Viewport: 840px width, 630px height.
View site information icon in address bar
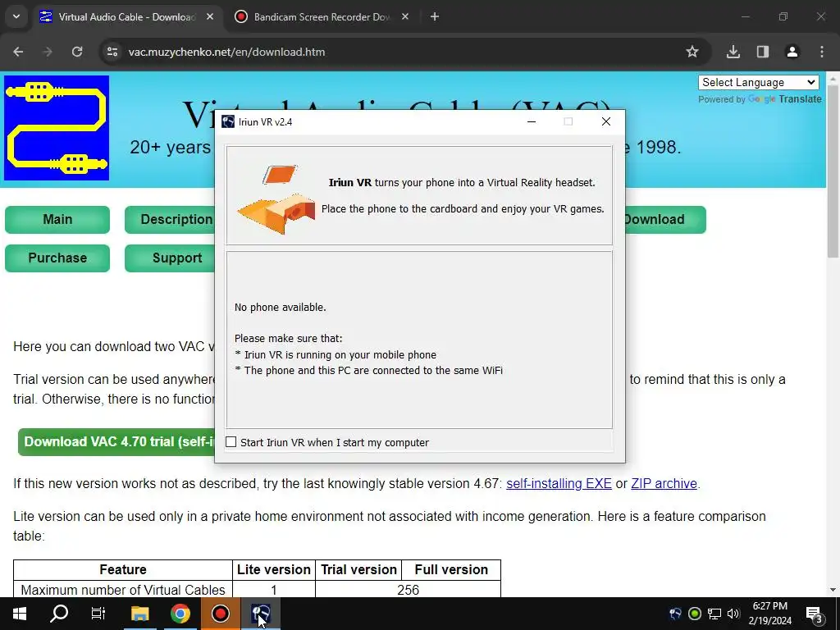point(112,52)
